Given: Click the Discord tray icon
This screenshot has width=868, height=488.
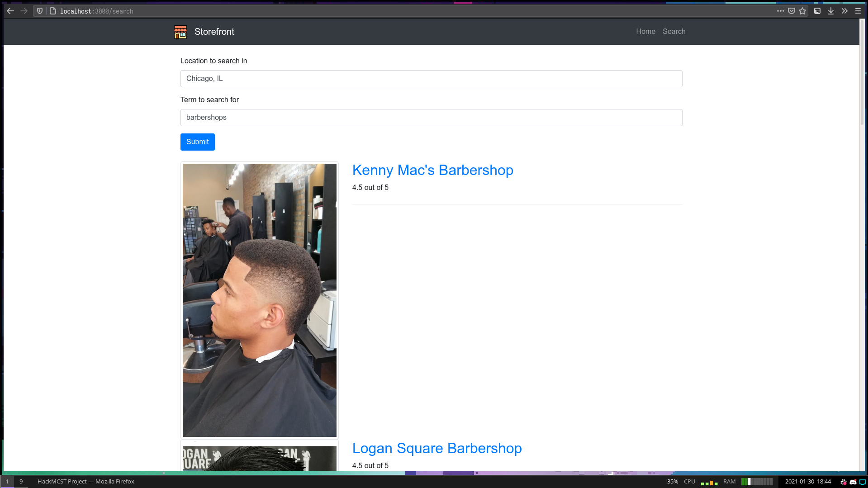Looking at the screenshot, I should [853, 482].
